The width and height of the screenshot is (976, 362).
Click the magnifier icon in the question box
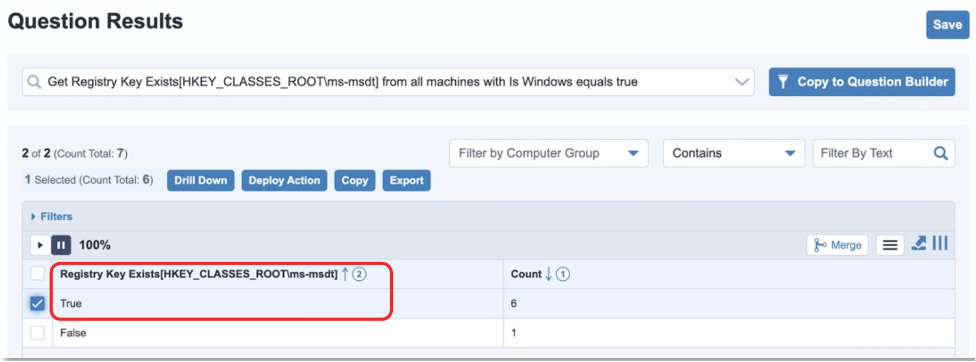pos(35,82)
